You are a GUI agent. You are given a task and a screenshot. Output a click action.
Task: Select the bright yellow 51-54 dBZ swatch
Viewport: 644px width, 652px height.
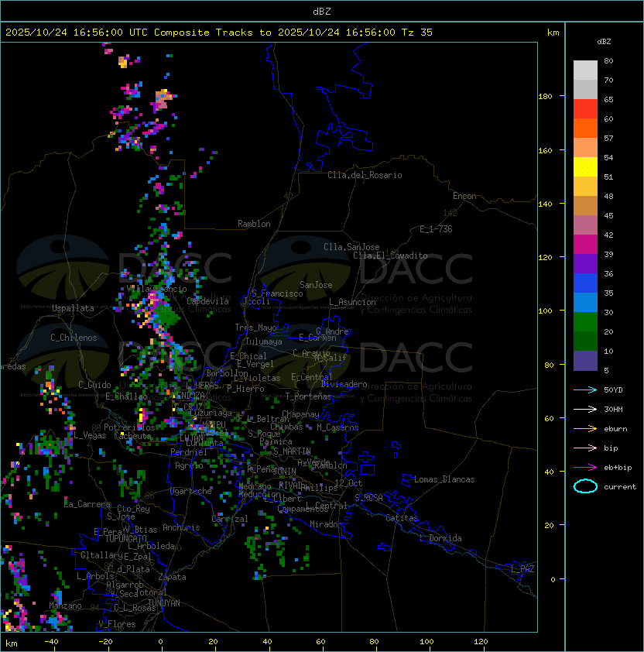pyautogui.click(x=585, y=166)
